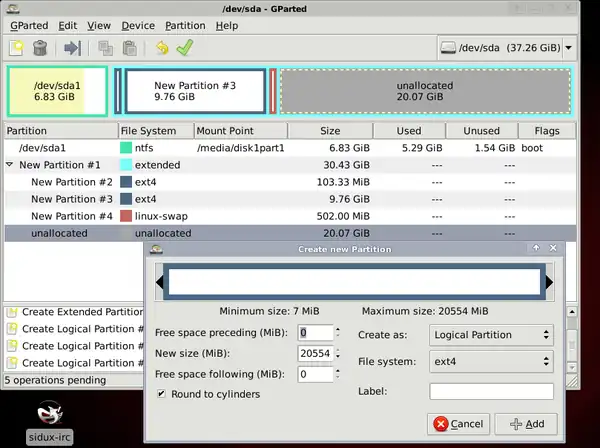Click the Paste partition toolbar icon
The width and height of the screenshot is (600, 448).
[129, 47]
